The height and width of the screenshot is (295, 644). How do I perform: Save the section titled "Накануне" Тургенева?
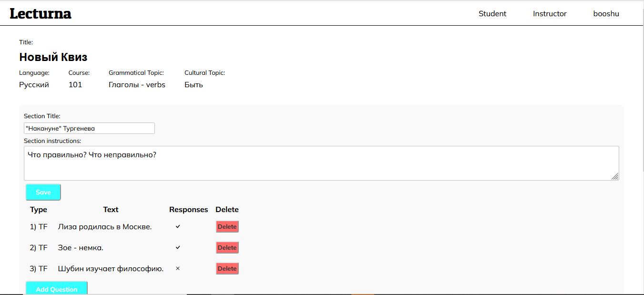click(43, 192)
